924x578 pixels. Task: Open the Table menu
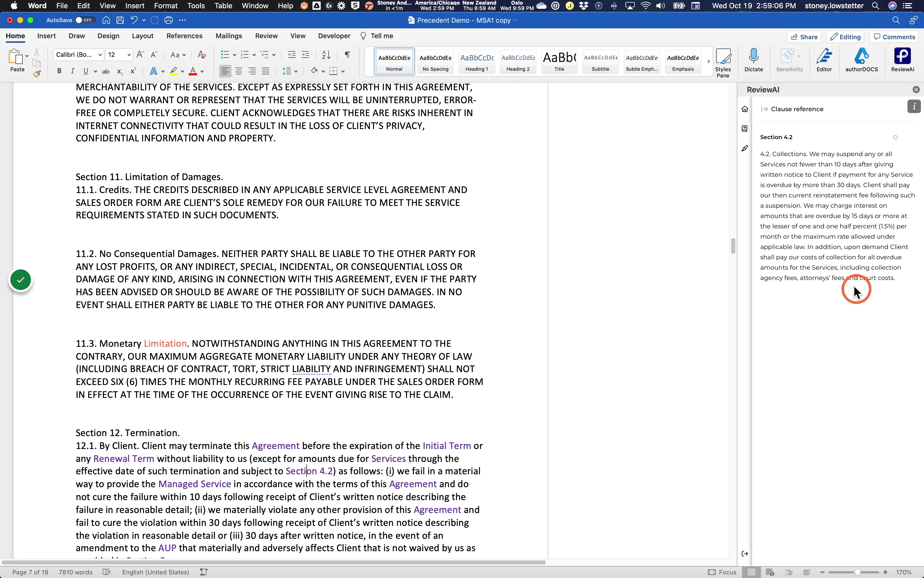pos(223,6)
